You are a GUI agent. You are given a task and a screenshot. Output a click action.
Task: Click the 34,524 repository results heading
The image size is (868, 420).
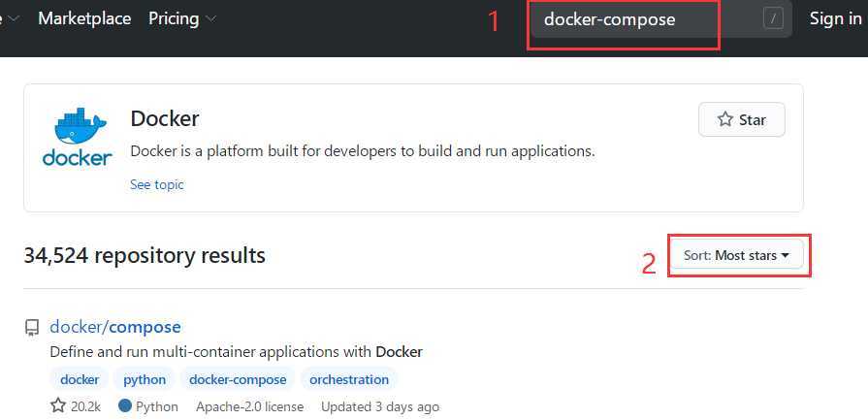coord(145,256)
